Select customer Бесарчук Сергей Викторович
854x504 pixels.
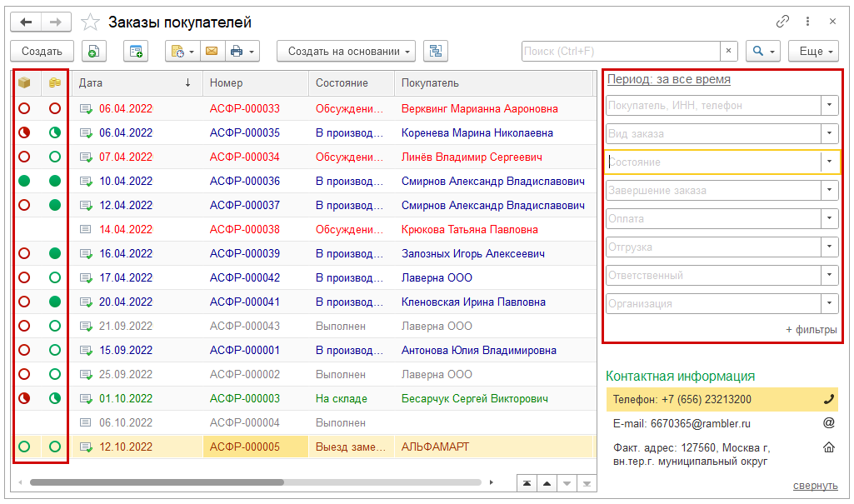click(474, 398)
